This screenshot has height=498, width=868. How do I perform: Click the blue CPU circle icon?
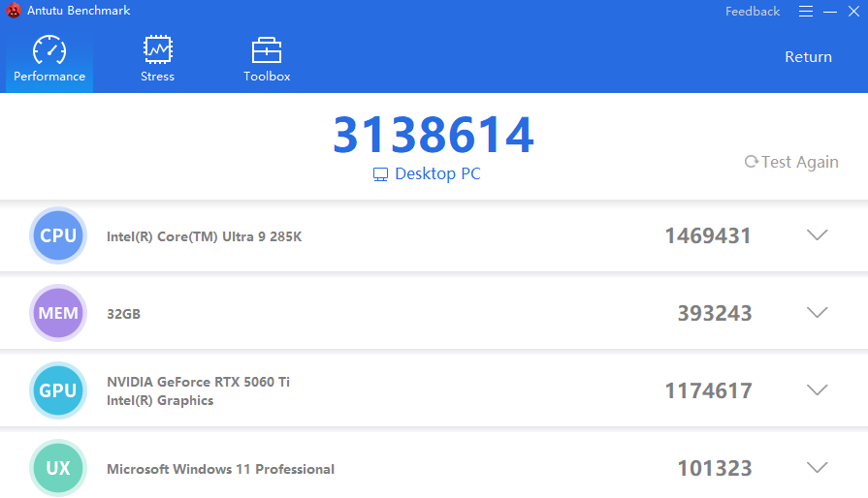(58, 235)
